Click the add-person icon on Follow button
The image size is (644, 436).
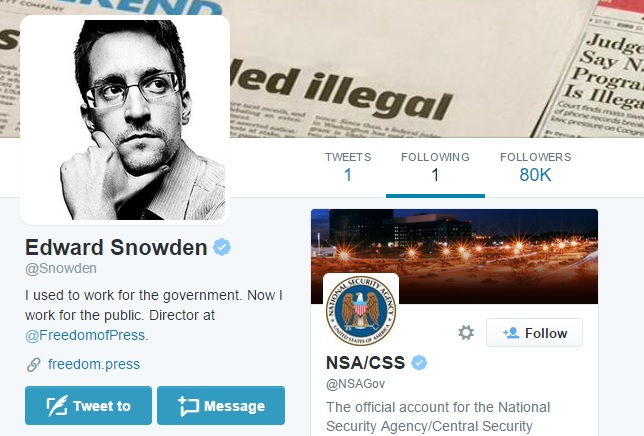[511, 333]
